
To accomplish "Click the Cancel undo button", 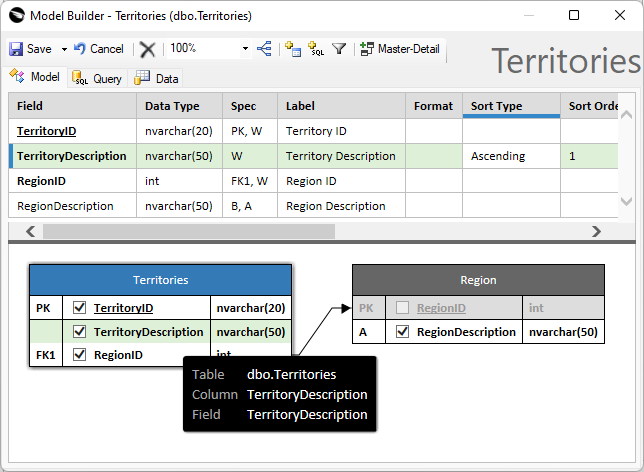I will (99, 49).
